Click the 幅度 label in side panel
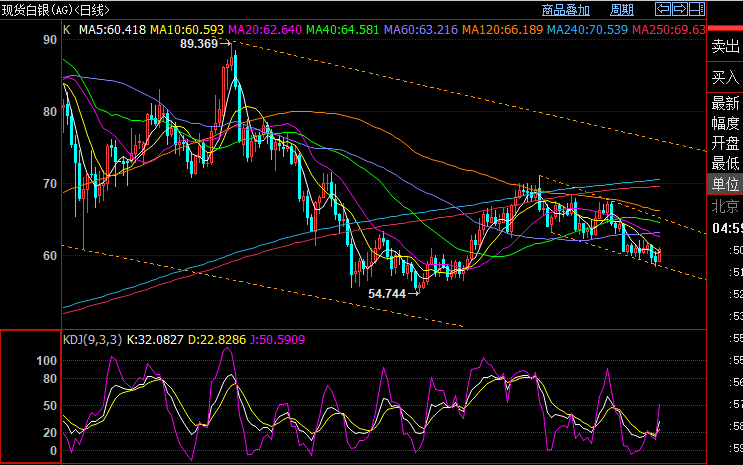 click(x=725, y=123)
